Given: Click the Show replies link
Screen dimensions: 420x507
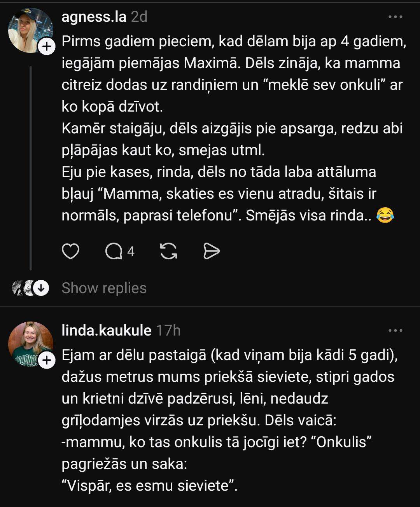Looking at the screenshot, I should (x=104, y=288).
